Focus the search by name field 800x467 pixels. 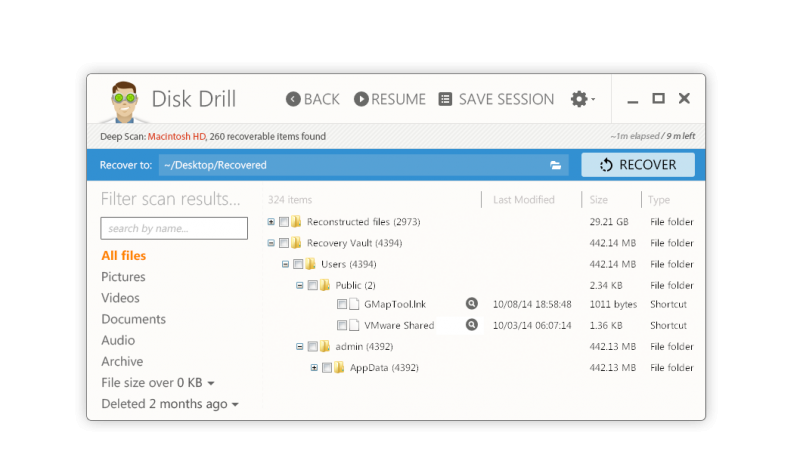click(174, 228)
